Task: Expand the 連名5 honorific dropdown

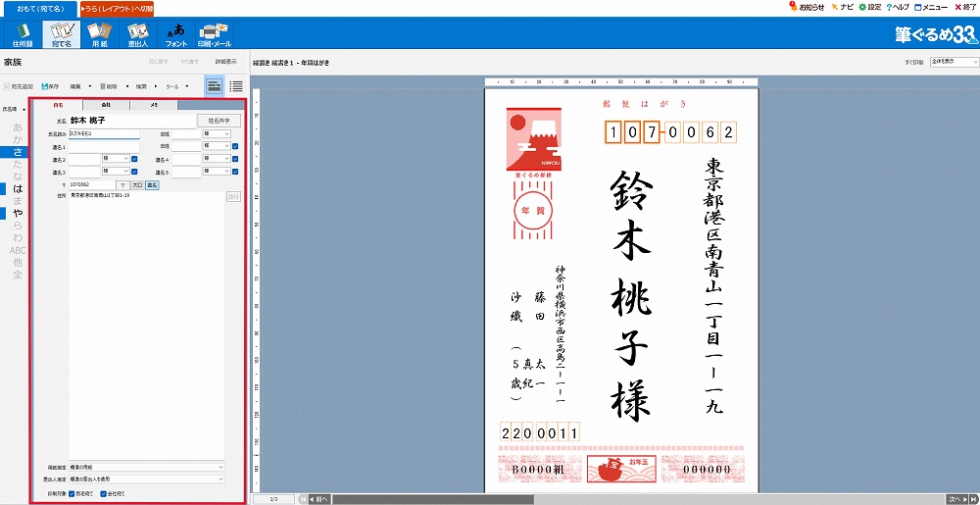Action: tap(217, 172)
